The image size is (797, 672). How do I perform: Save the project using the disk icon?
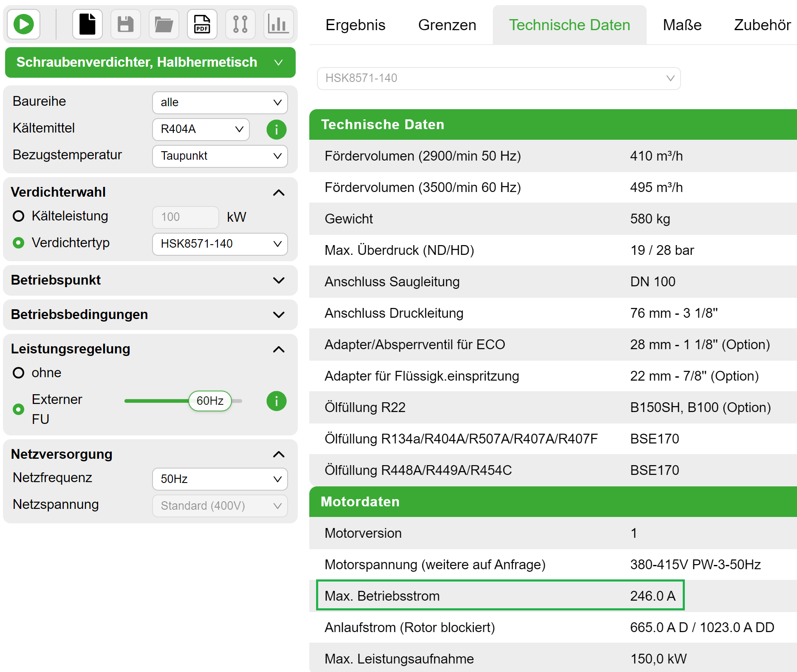pyautogui.click(x=125, y=24)
